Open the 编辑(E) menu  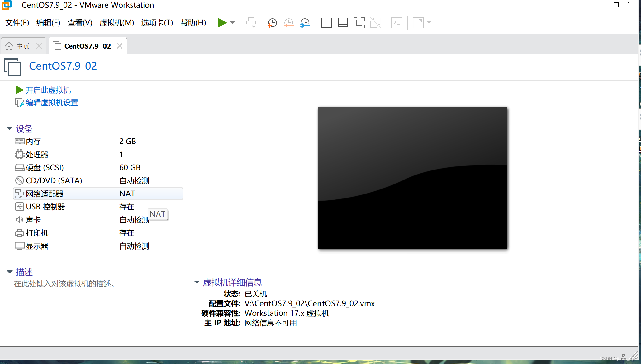48,23
